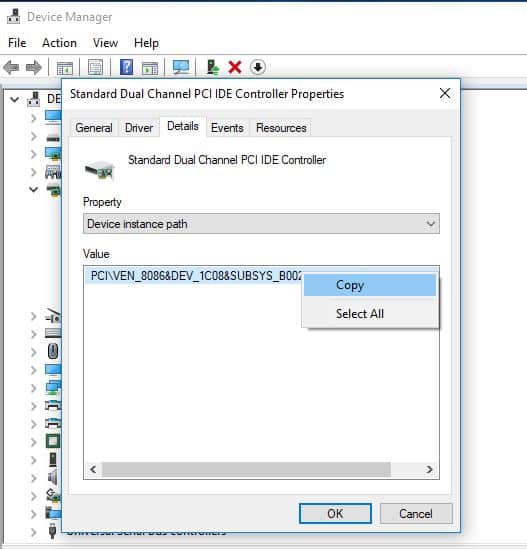The height and width of the screenshot is (549, 527).
Task: Click the Value list right scroll arrow
Action: (x=430, y=469)
